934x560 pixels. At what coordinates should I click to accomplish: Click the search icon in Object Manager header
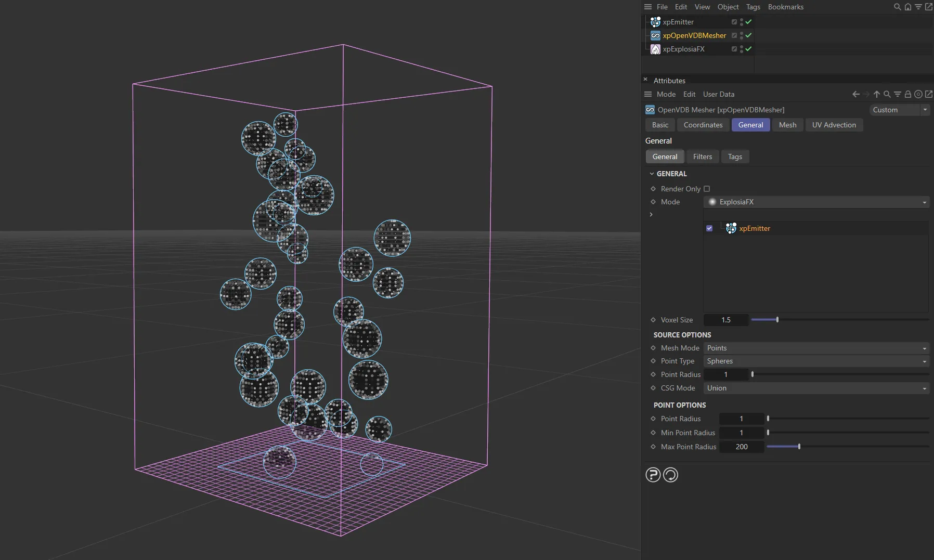click(897, 7)
